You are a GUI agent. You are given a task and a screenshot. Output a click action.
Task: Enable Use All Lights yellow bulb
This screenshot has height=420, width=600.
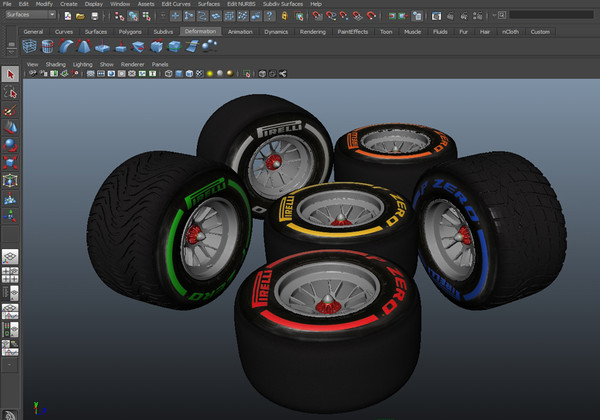210,73
